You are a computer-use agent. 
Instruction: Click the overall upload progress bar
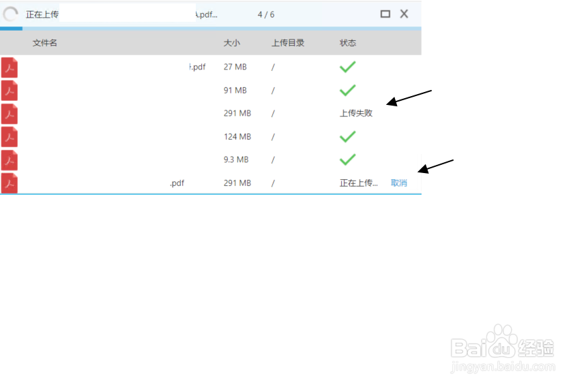click(x=210, y=29)
